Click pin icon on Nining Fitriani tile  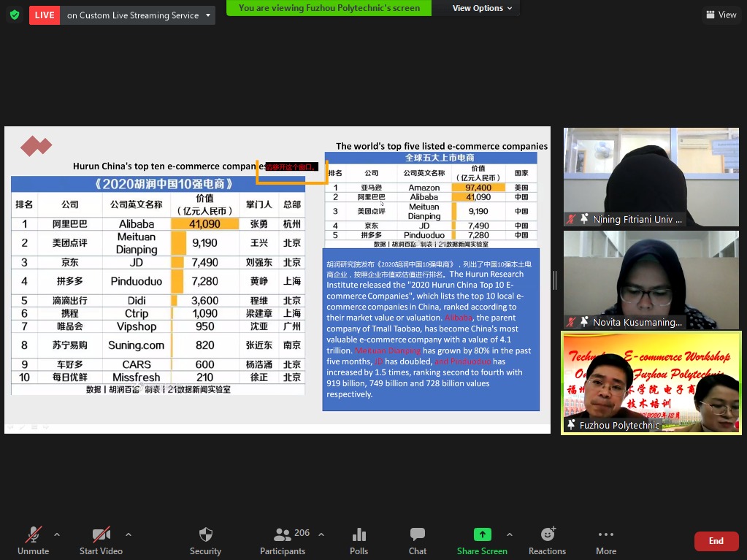tap(584, 219)
